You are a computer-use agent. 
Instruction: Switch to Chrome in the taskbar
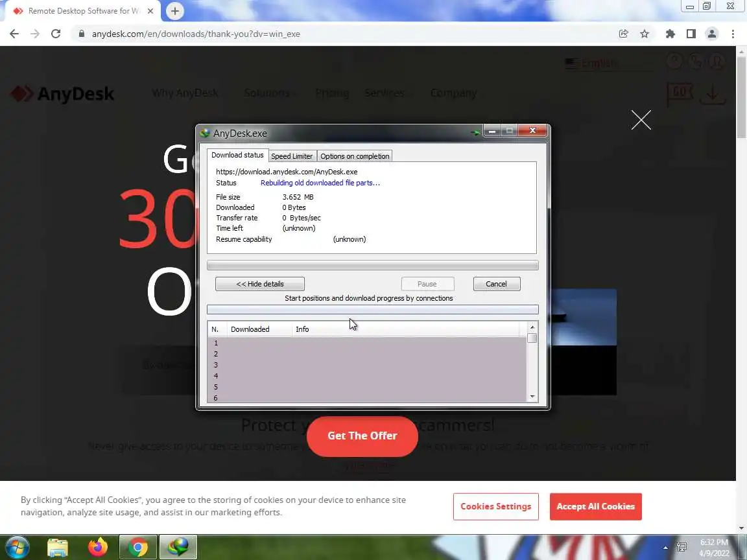pyautogui.click(x=137, y=548)
